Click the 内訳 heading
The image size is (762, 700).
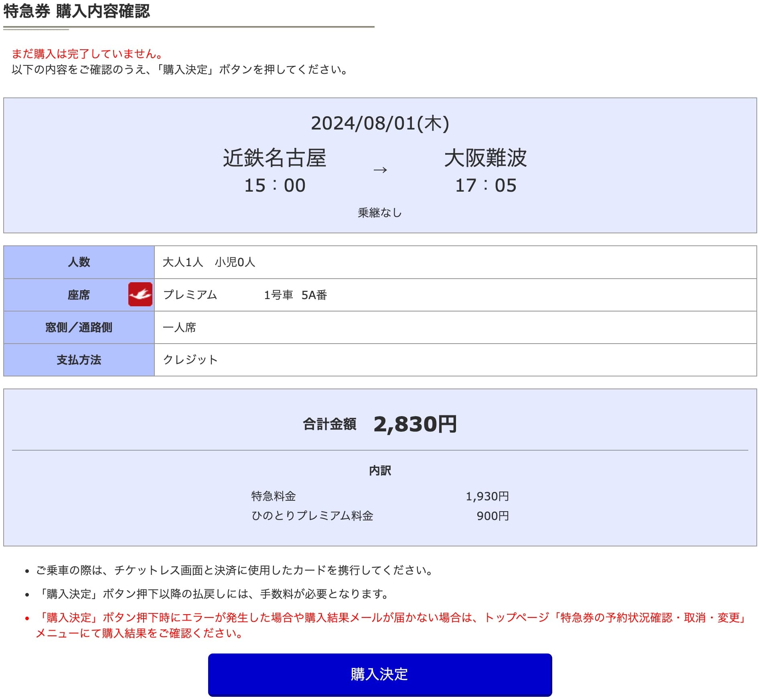(380, 470)
